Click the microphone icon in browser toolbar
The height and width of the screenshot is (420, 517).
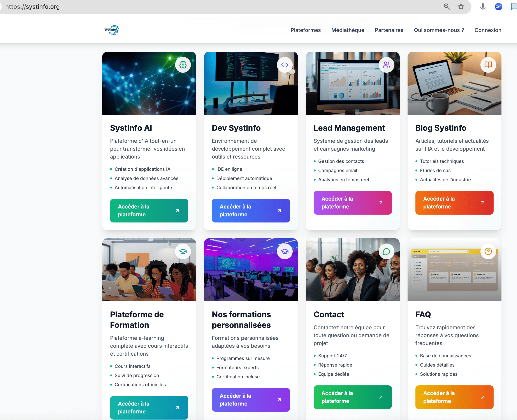coord(483,7)
